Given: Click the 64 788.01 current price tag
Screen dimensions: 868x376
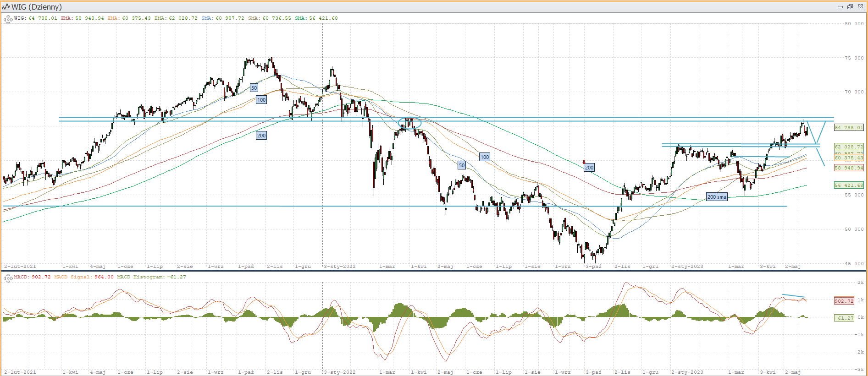Looking at the screenshot, I should point(848,128).
